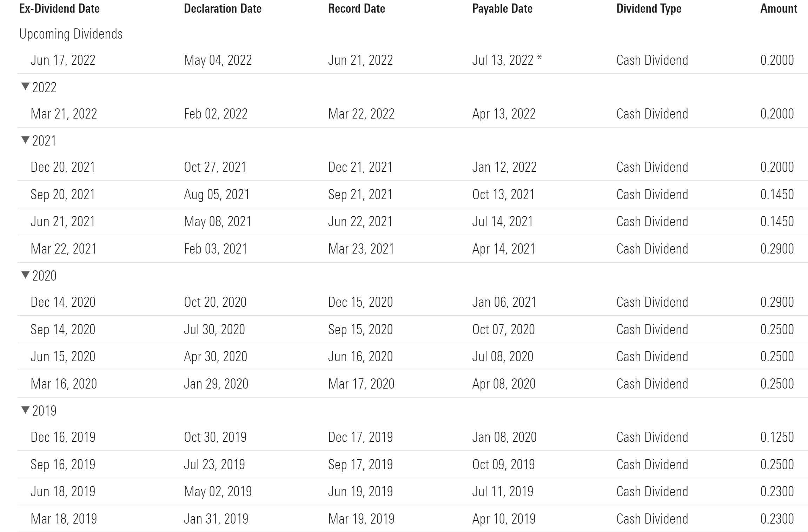Click the Upcoming Dividends section label
This screenshot has width=808, height=532.
click(71, 34)
